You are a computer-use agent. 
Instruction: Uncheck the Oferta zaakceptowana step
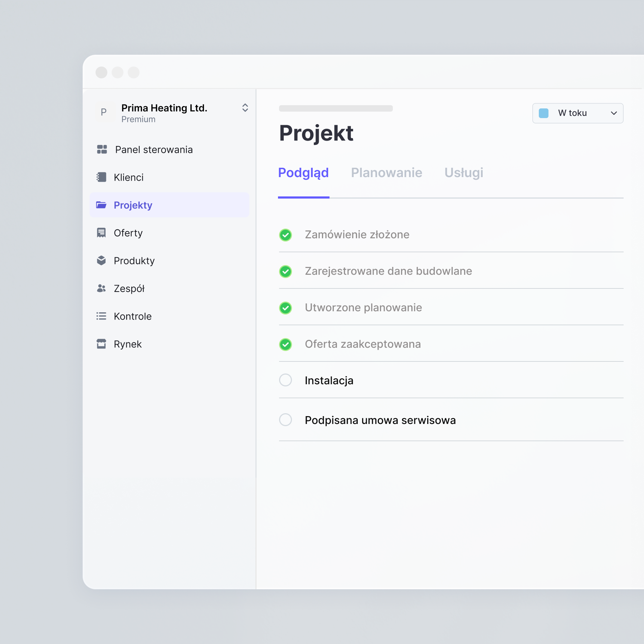286,344
